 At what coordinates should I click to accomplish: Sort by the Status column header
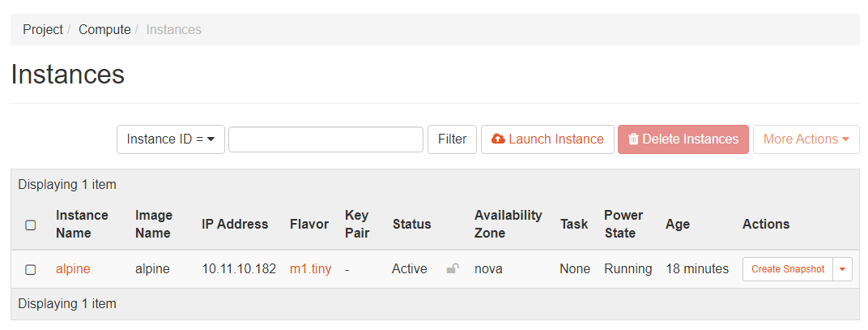tap(411, 224)
